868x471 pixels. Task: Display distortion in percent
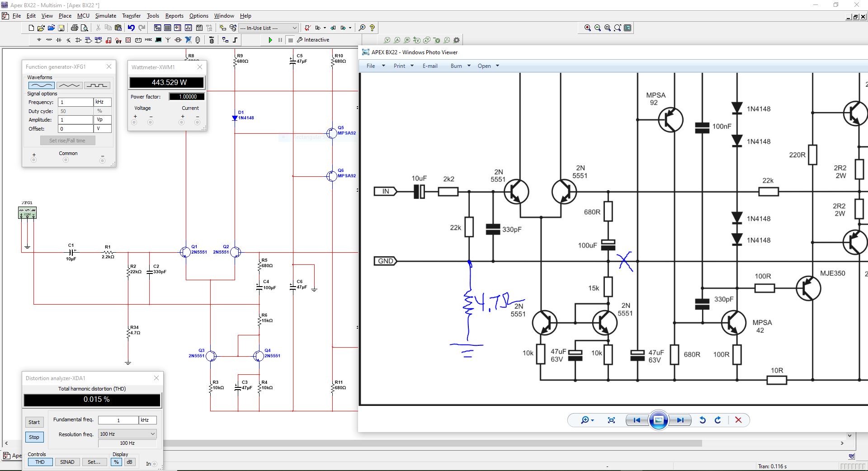(x=116, y=462)
